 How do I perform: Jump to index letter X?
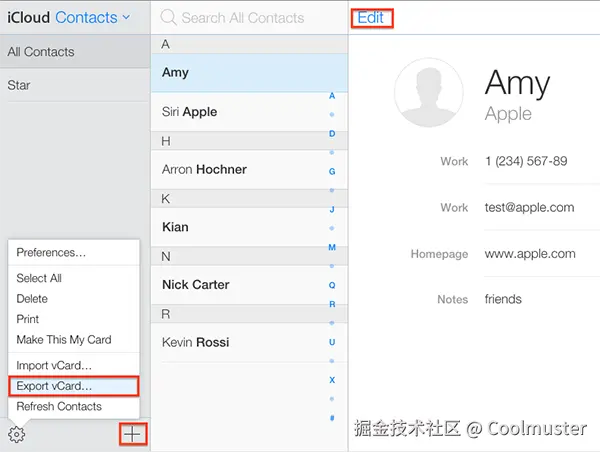[x=332, y=380]
